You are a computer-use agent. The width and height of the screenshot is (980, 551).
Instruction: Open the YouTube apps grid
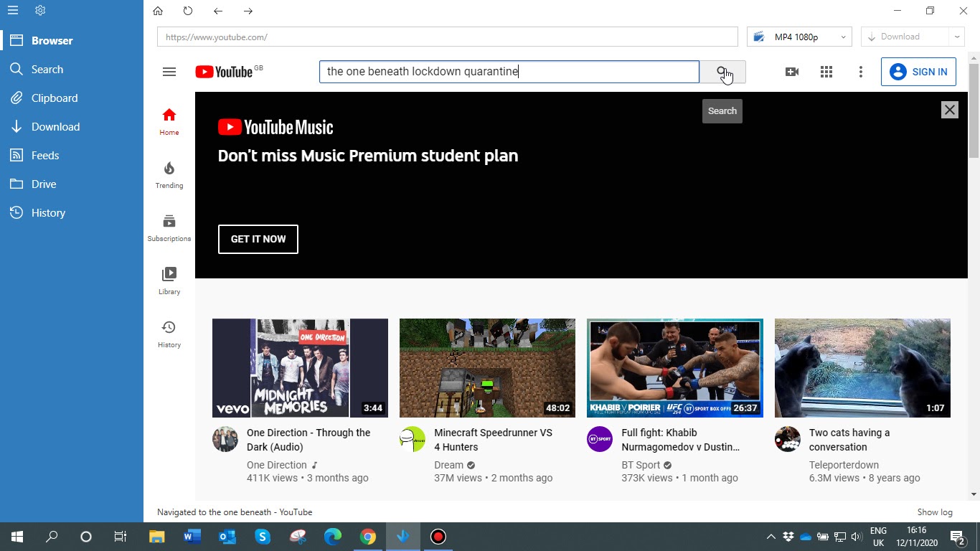(826, 72)
